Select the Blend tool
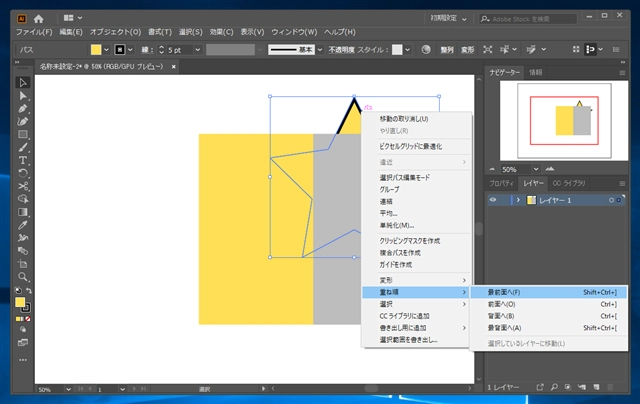 point(23,251)
